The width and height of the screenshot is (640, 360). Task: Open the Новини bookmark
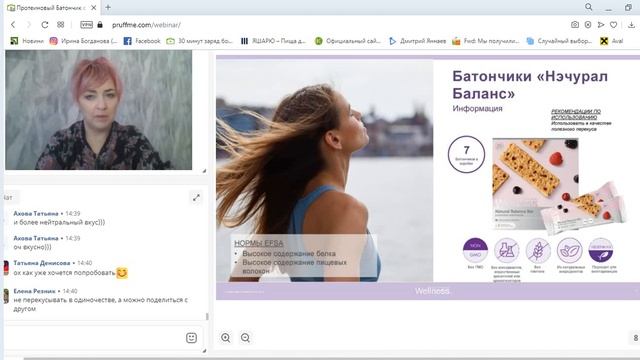(27, 41)
